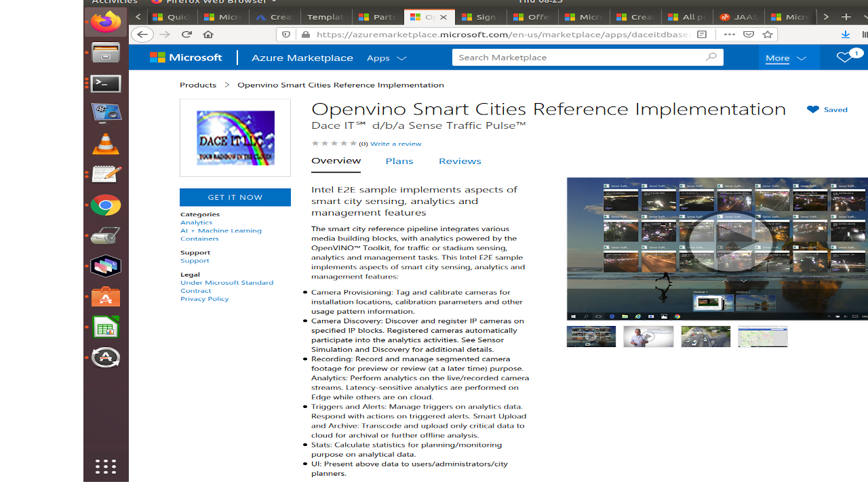Switch to the Partner browser tab
This screenshot has width=868, height=488.
[378, 17]
